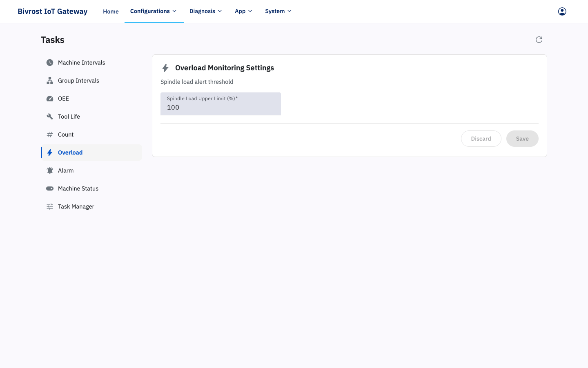Save the overload monitoring settings
Viewport: 588px width, 368px height.
tap(522, 139)
